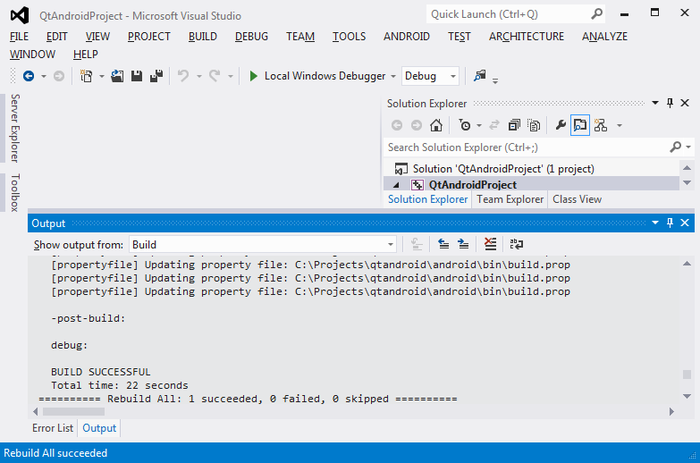Open Properties via the wrench icon
The width and height of the screenshot is (700, 463).
tap(560, 125)
